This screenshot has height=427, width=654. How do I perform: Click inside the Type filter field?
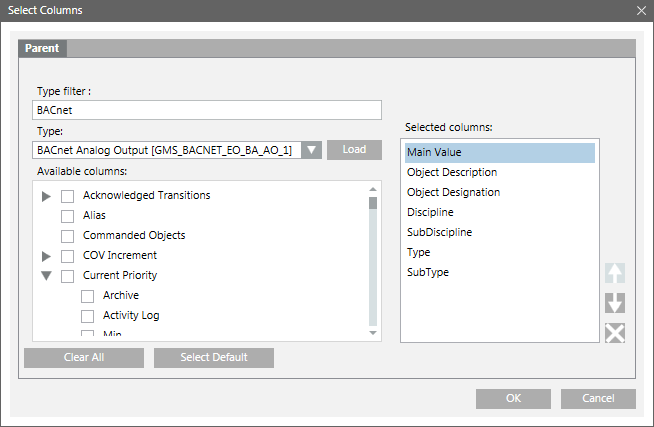206,110
